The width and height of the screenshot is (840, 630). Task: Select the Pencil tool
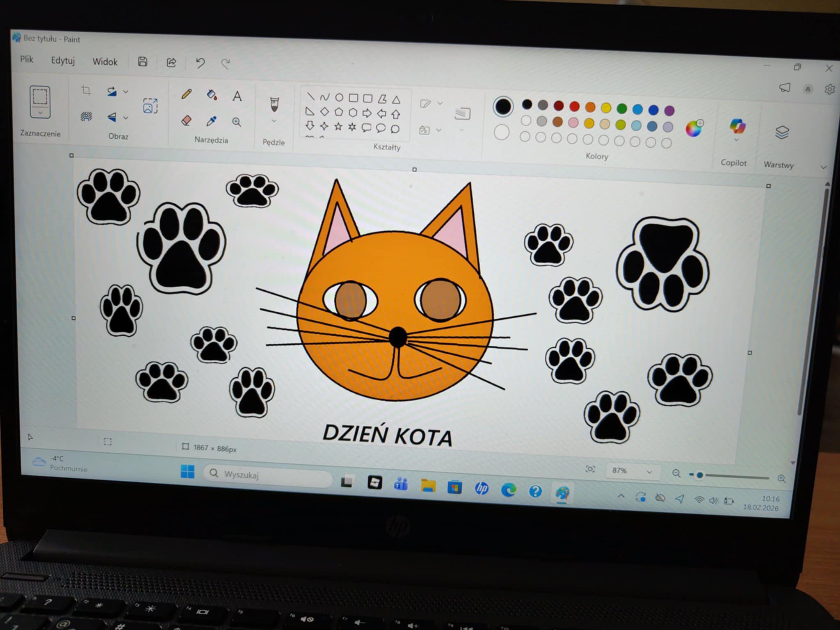[x=187, y=94]
